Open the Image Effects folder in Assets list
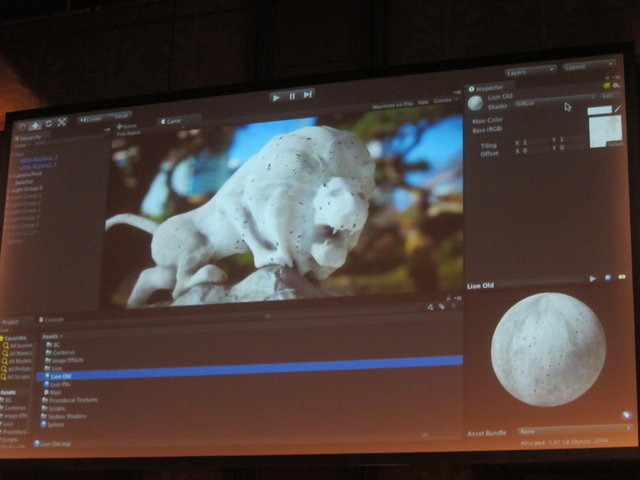 tap(64, 360)
